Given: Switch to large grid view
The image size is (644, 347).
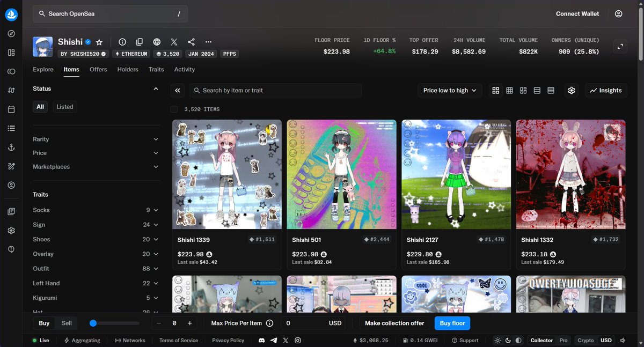Looking at the screenshot, I should click(496, 91).
